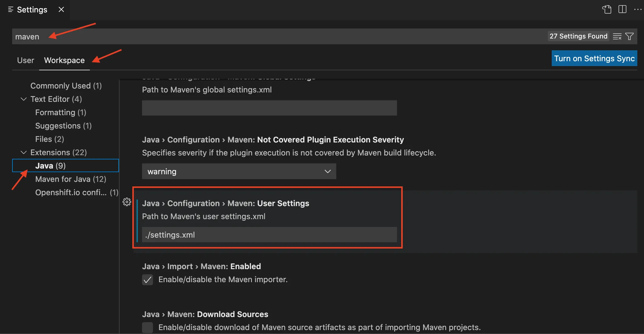Open Settings JSON file icon
Screen dimensions: 644x334
point(606,9)
